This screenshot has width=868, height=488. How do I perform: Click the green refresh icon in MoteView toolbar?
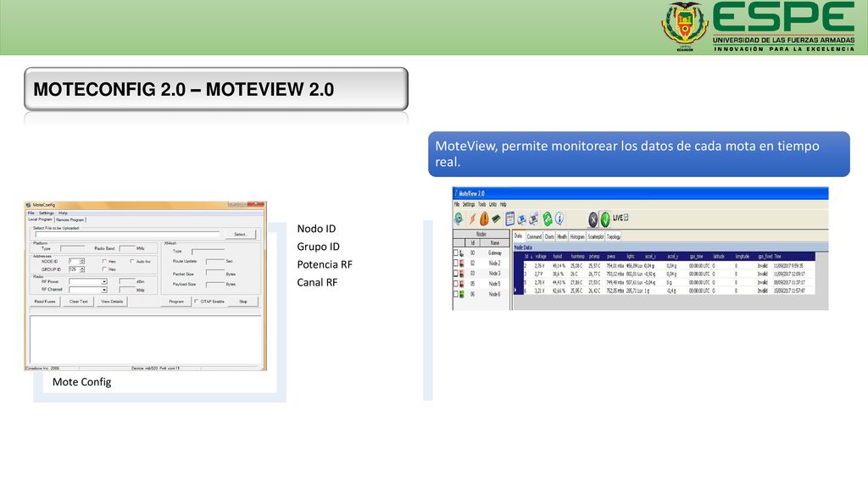548,219
